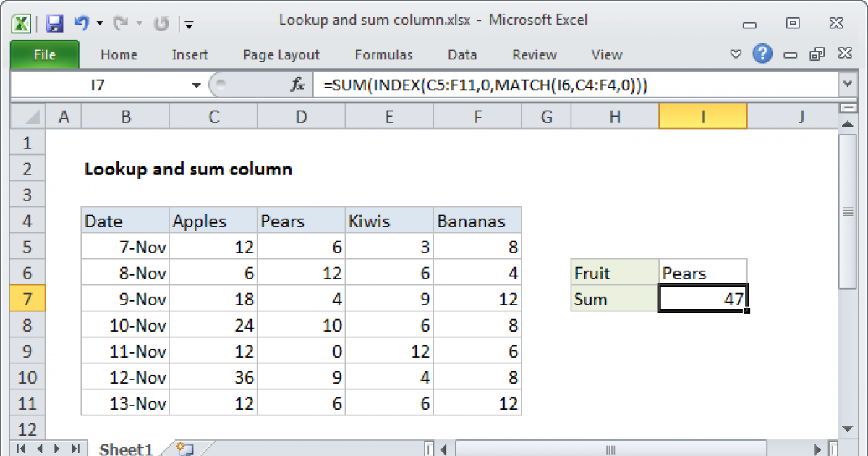Click the Excel application icon in title bar
The width and height of the screenshot is (868, 456).
(22, 23)
